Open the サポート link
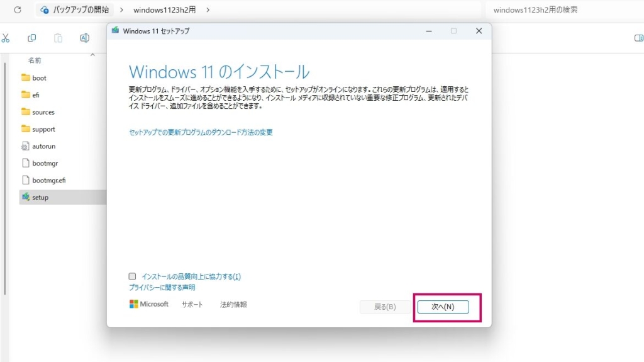This screenshot has width=644, height=362. click(x=192, y=305)
